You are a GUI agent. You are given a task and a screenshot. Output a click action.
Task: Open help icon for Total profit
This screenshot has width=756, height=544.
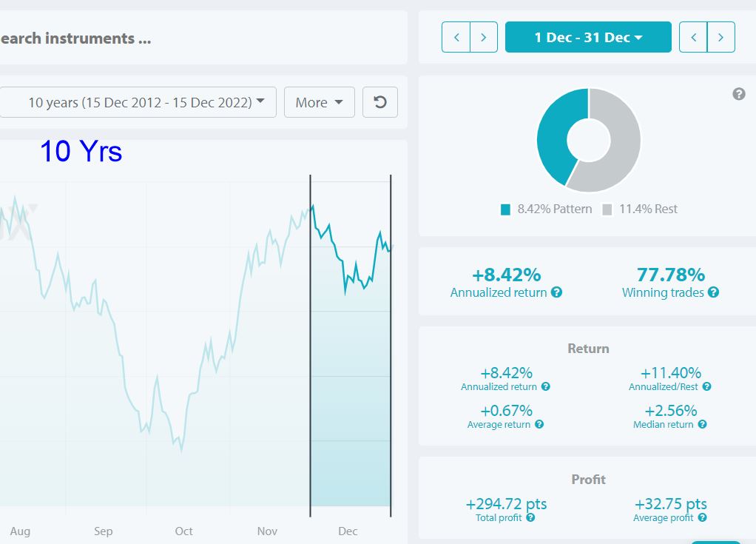click(530, 517)
